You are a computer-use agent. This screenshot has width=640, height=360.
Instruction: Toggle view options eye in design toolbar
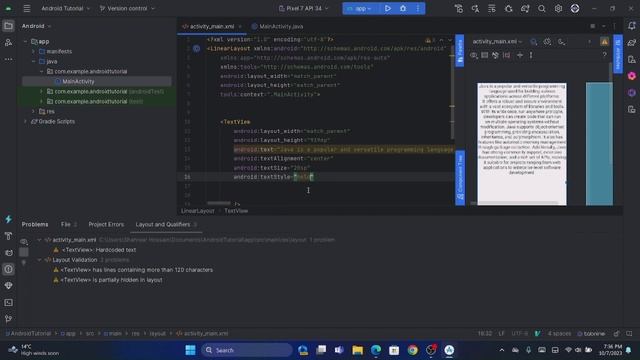click(473, 55)
